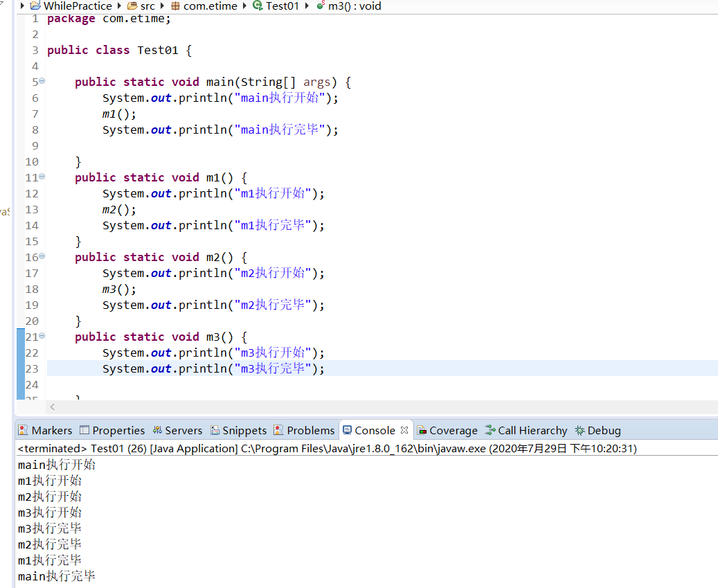The width and height of the screenshot is (718, 588).
Task: Click console output line m1执行完毕
Action: click(50, 560)
